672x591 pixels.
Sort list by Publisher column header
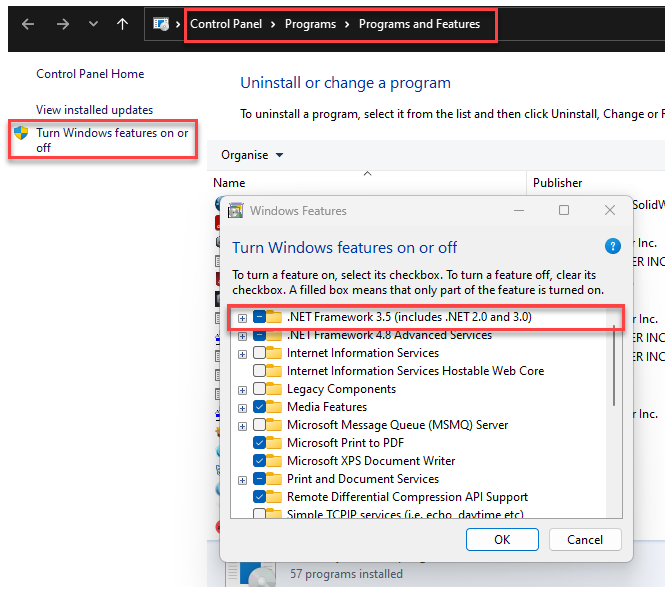(x=558, y=183)
